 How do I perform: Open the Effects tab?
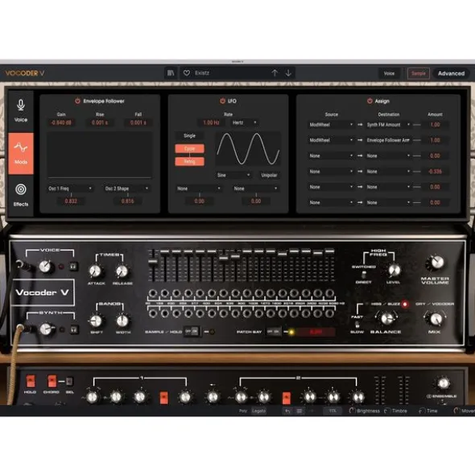pyautogui.click(x=21, y=195)
